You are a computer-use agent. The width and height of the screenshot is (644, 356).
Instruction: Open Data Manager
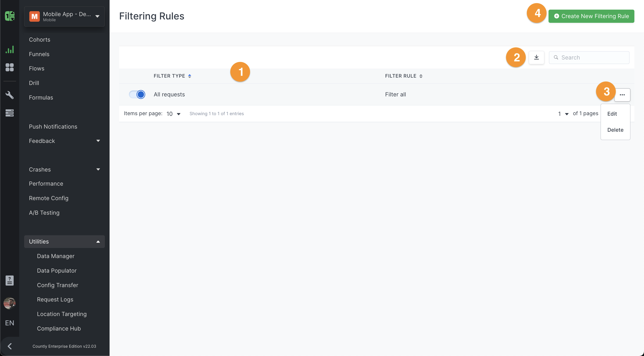56,256
